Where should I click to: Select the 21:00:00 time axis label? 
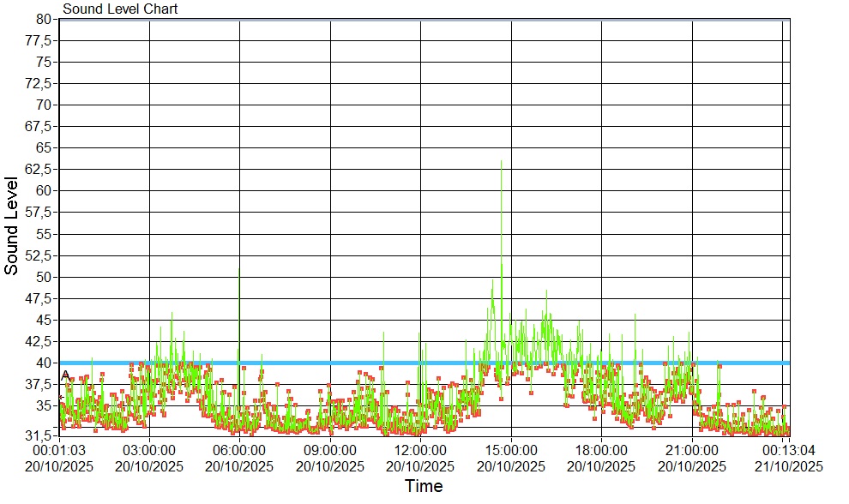pyautogui.click(x=691, y=450)
